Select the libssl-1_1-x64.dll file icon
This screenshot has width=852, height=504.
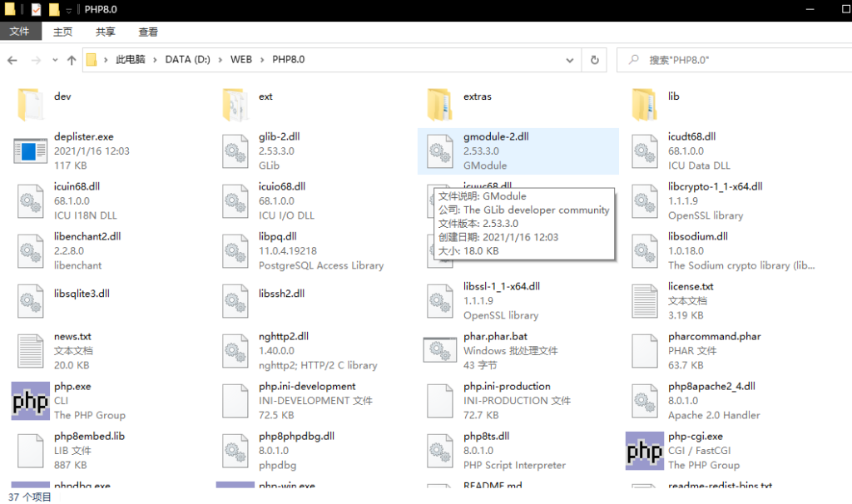440,301
